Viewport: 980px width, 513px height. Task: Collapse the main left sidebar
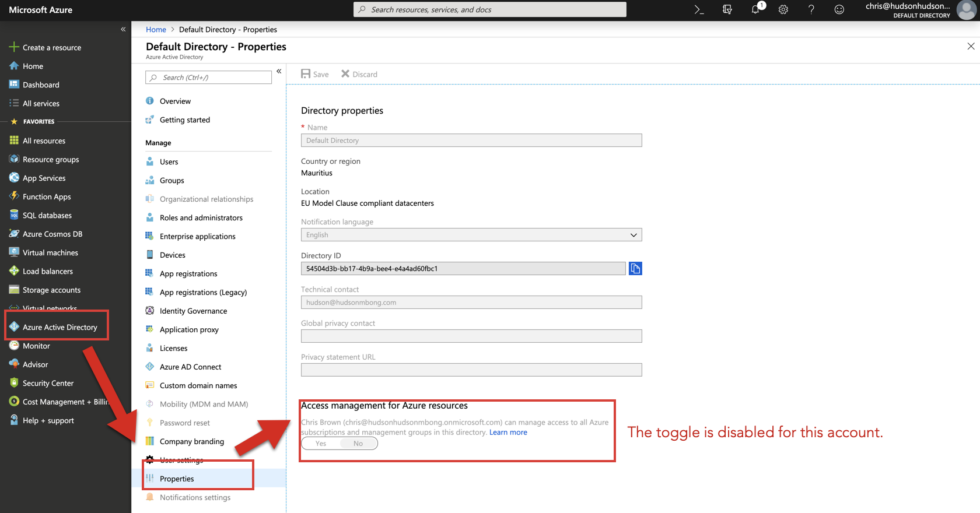pyautogui.click(x=123, y=29)
